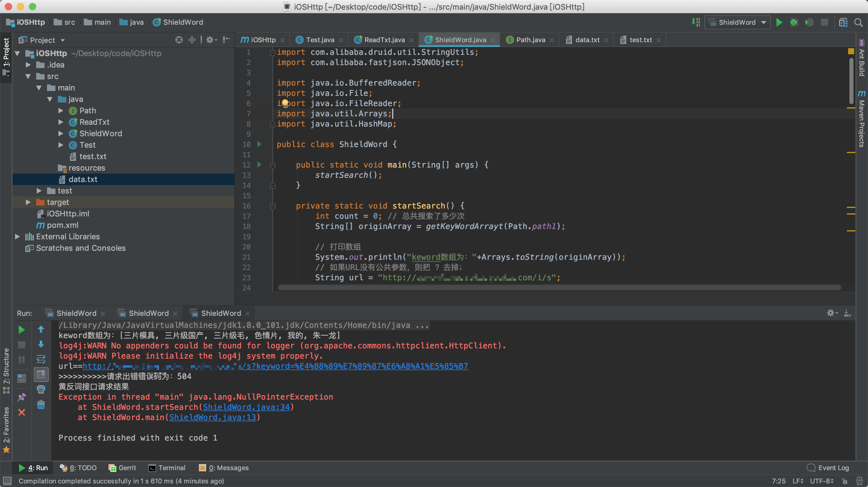Open Search Everywhere magnifier icon

click(x=858, y=22)
